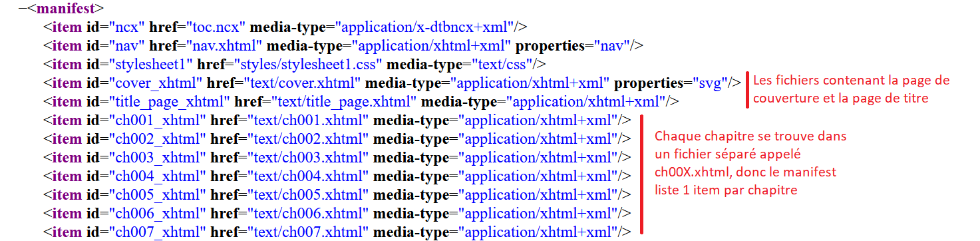Select the ncx item line

pos(285,27)
